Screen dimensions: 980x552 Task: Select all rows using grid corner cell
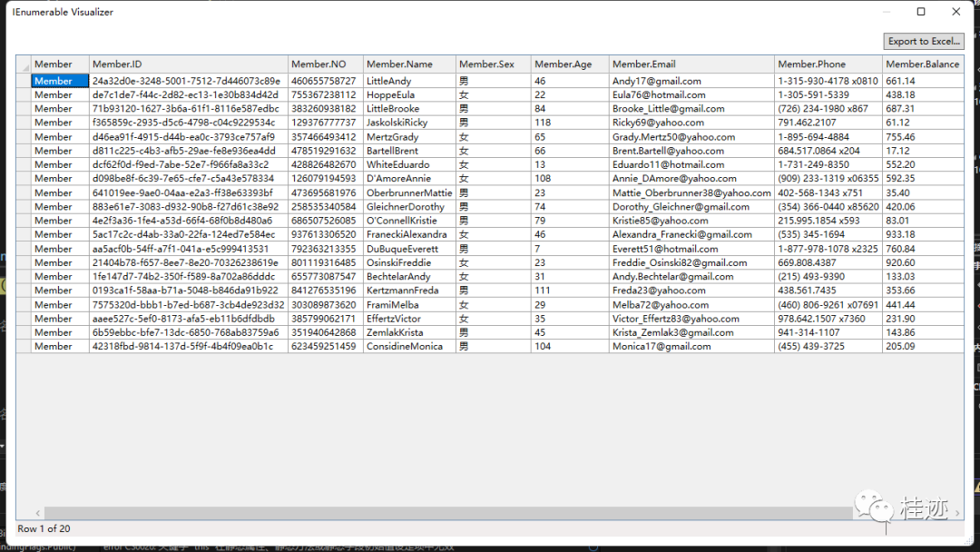(x=24, y=64)
